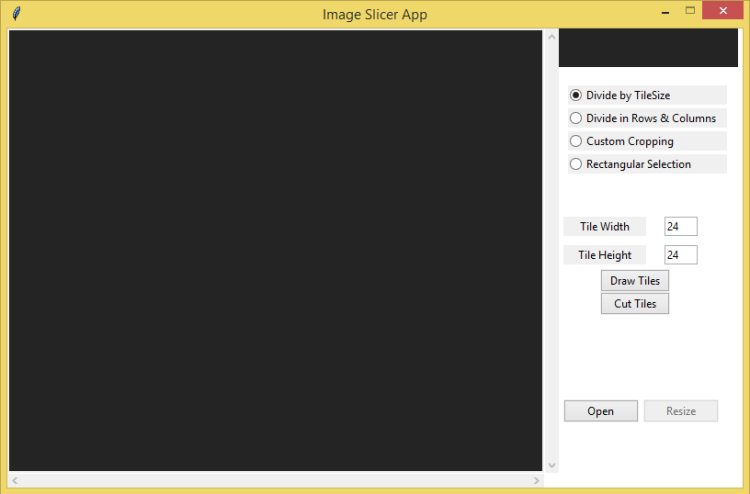Enable the Custom Cropping radio option

(576, 141)
